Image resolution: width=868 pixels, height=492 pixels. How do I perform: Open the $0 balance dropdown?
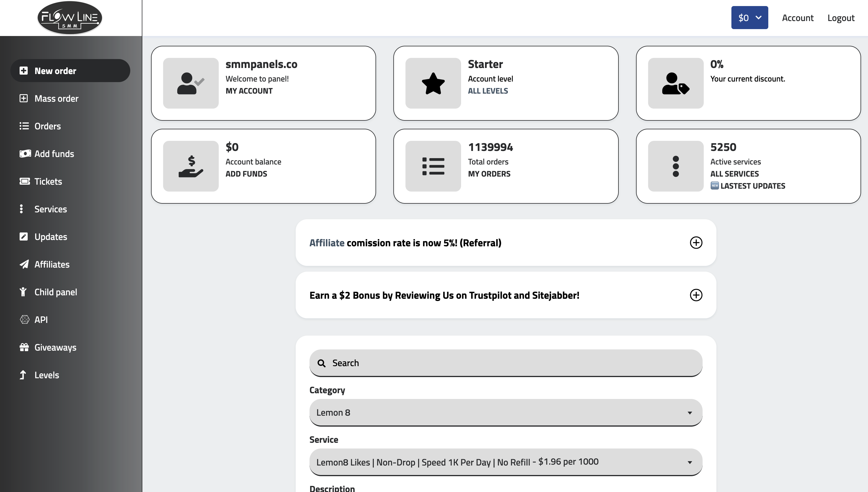pyautogui.click(x=749, y=18)
